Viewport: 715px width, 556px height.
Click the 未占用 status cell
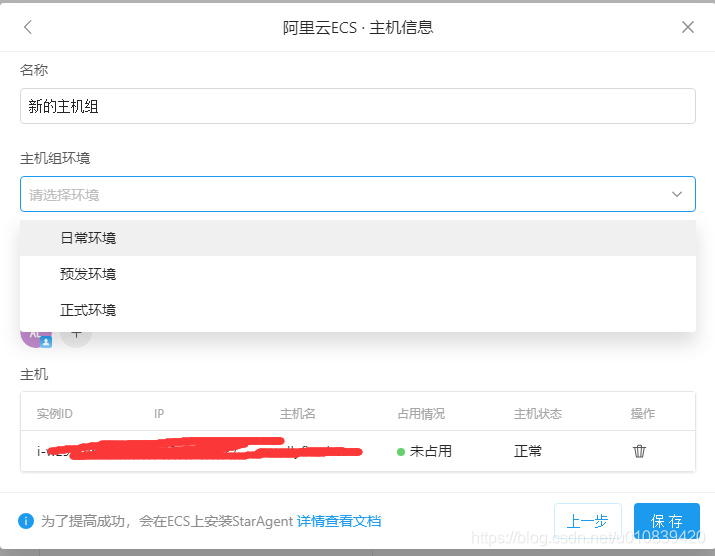coord(425,451)
